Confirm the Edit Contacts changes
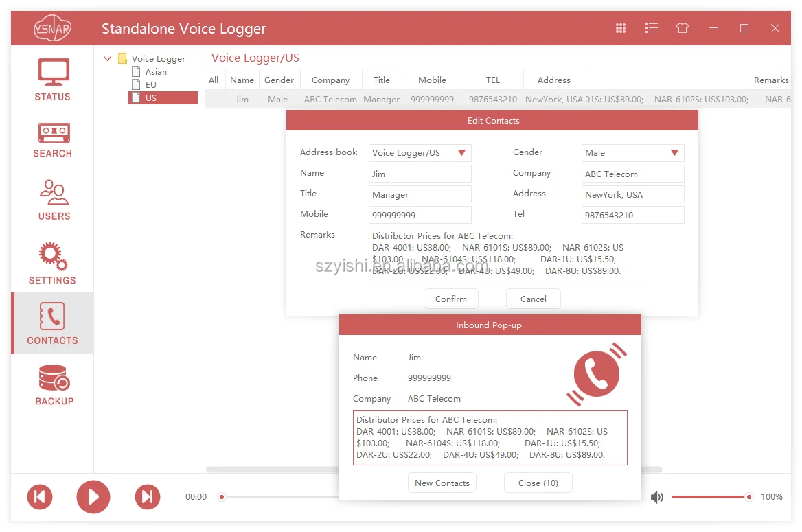The image size is (802, 532). point(450,299)
